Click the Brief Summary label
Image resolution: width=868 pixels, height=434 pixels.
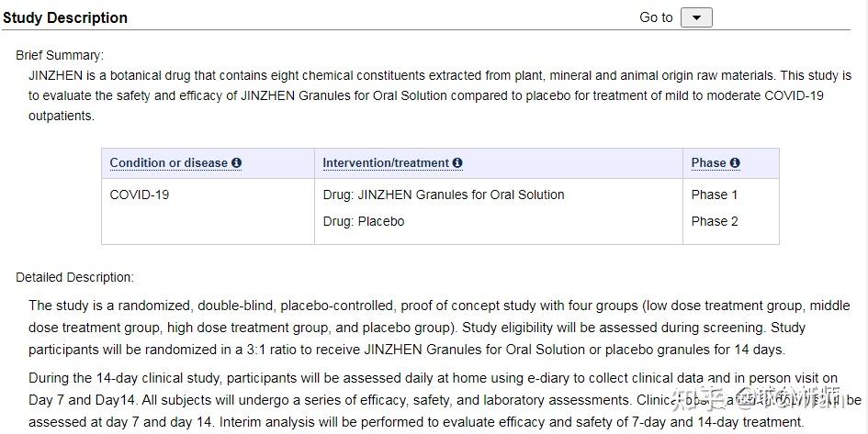click(60, 55)
